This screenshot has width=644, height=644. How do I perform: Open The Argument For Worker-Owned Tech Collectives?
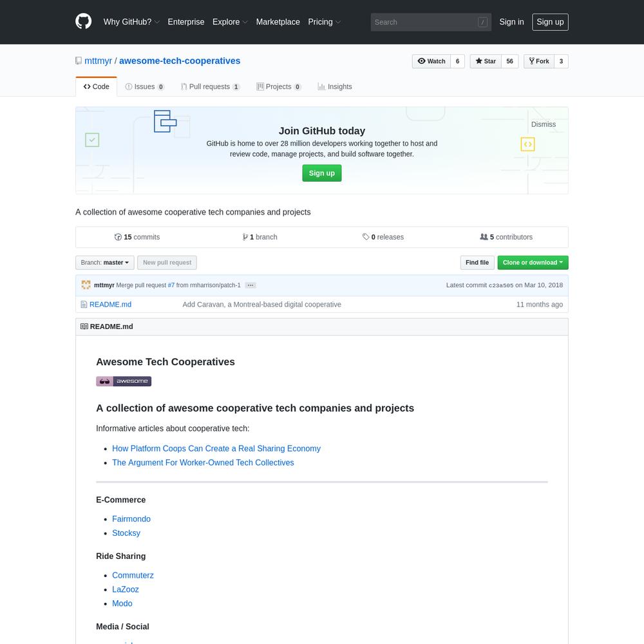click(x=203, y=462)
